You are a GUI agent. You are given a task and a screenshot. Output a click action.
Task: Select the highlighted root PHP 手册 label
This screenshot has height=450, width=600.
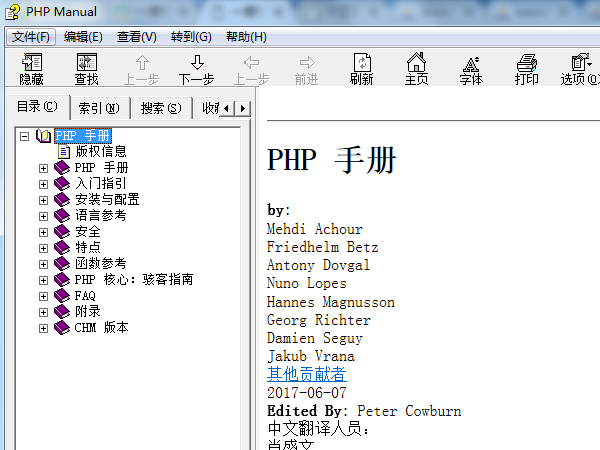[x=83, y=136]
